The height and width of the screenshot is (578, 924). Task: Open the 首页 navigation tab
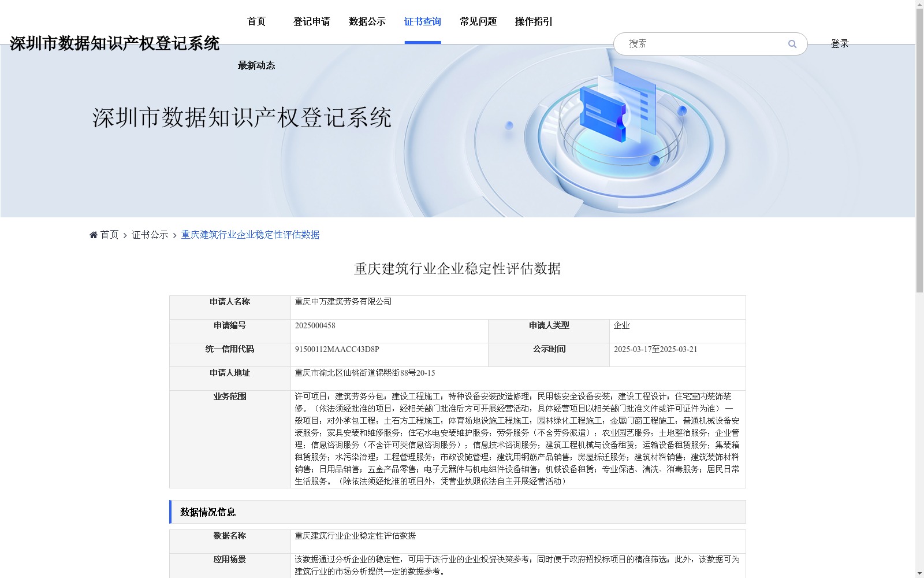pos(256,21)
